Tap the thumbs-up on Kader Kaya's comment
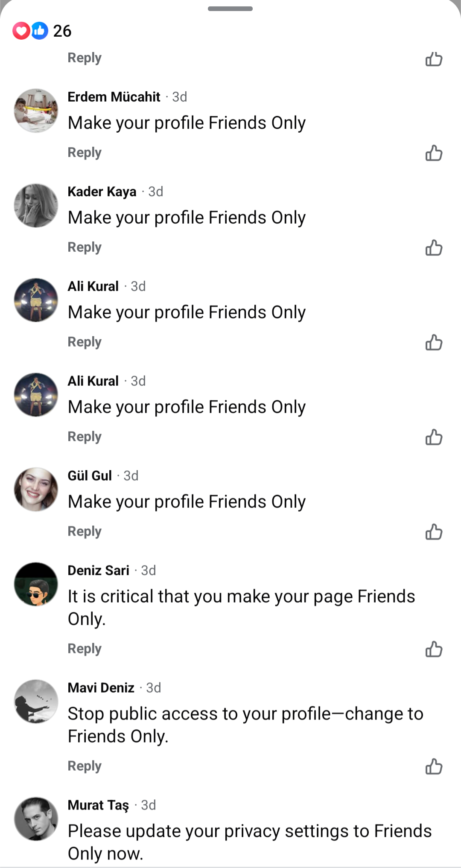The width and height of the screenshot is (461, 868). [x=434, y=248]
